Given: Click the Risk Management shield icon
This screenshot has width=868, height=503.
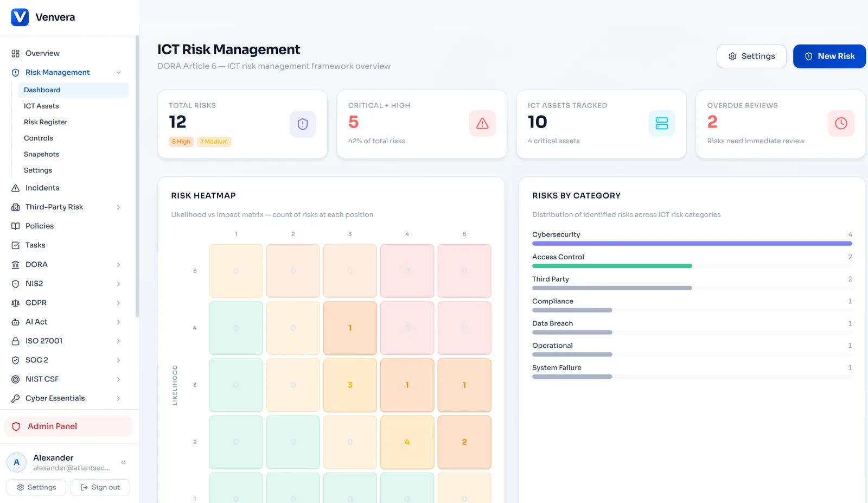Looking at the screenshot, I should tap(16, 72).
